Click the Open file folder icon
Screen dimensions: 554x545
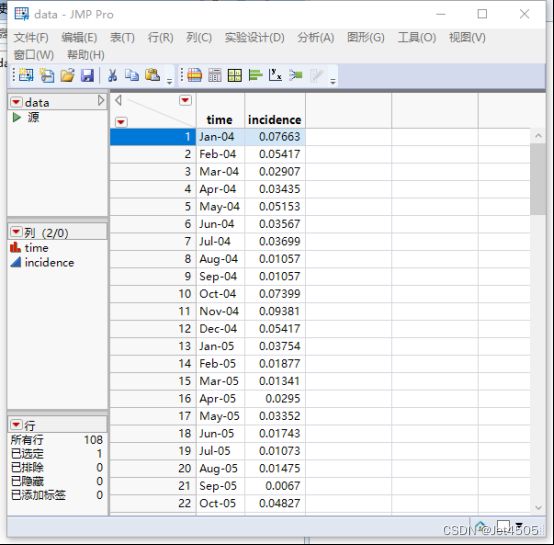tap(67, 75)
